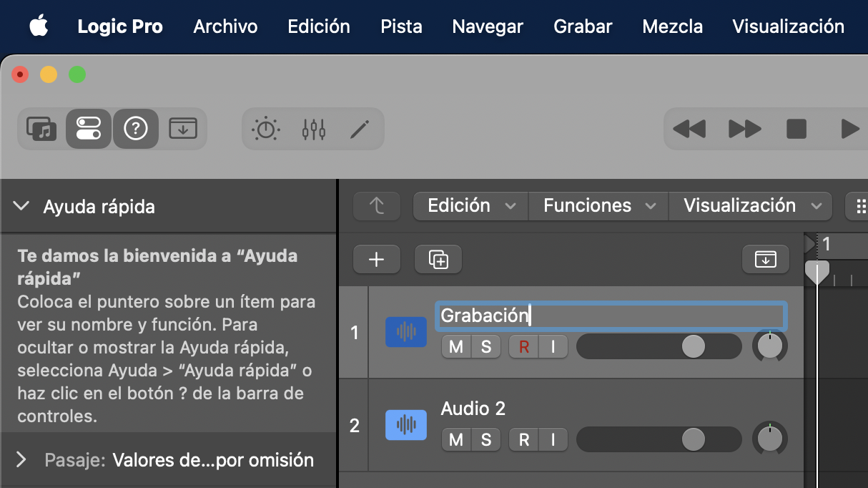
Task: Toggle the Inspector panel button
Action: [89, 129]
